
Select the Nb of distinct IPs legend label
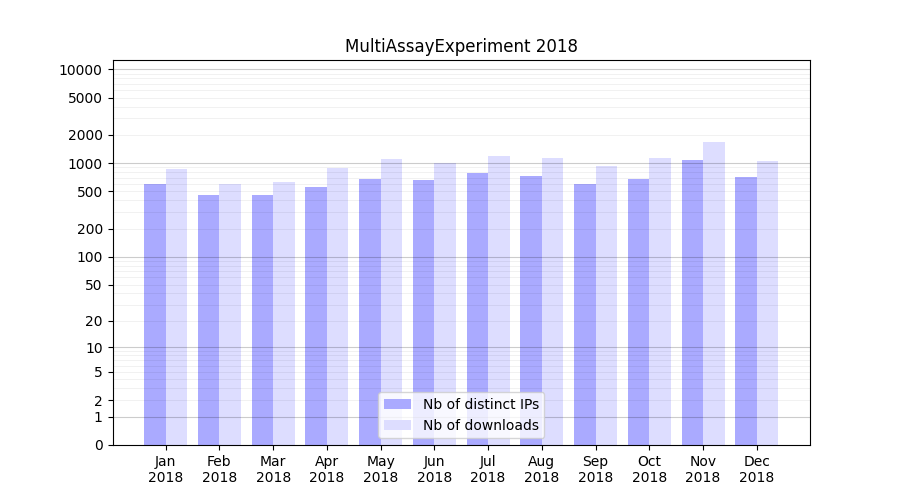click(x=480, y=404)
